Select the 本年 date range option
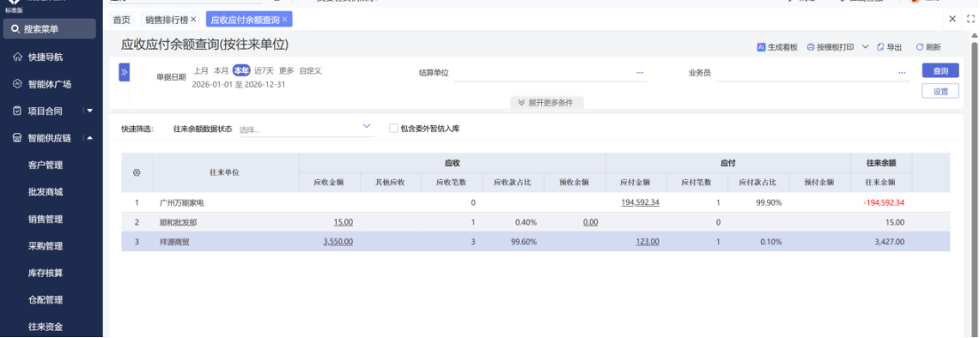This screenshot has height=338, width=980. pos(241,71)
